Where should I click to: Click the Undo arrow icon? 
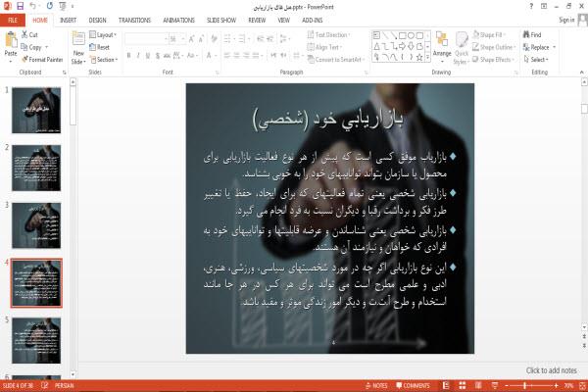33,6
